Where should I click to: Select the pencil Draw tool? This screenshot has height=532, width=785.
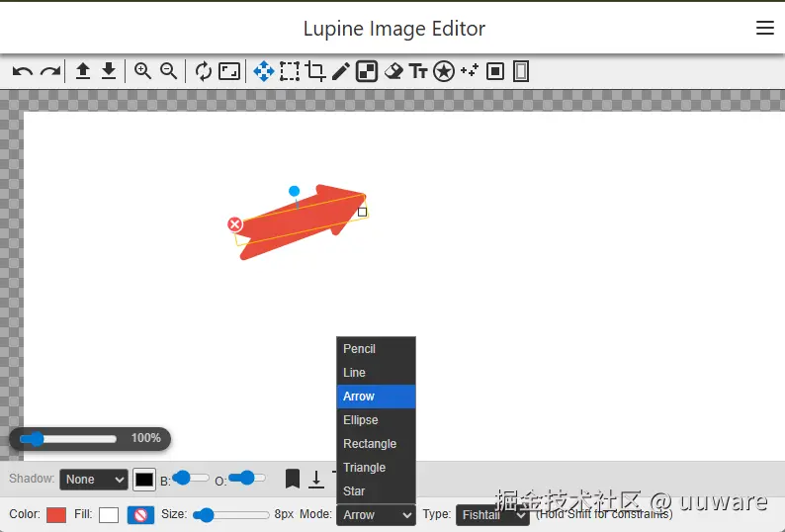pyautogui.click(x=341, y=71)
